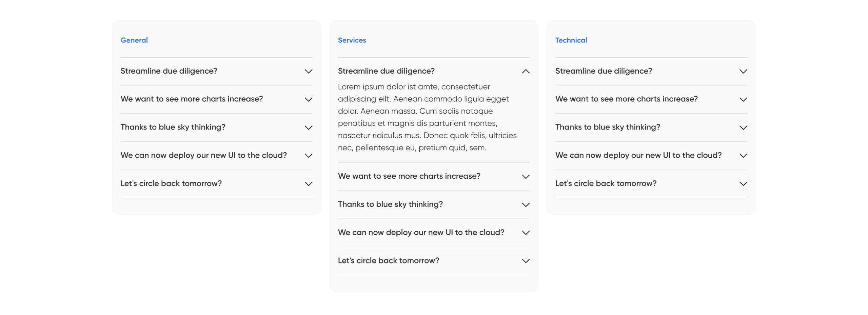Expand Services 'We want to see more charts' chevron
The image size is (868, 315).
(x=526, y=177)
